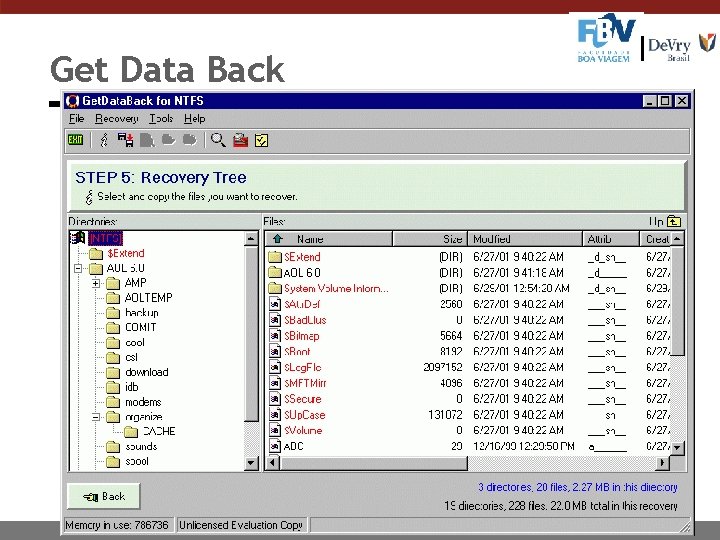
Task: Click the save recovery toolbar icon
Action: [125, 140]
